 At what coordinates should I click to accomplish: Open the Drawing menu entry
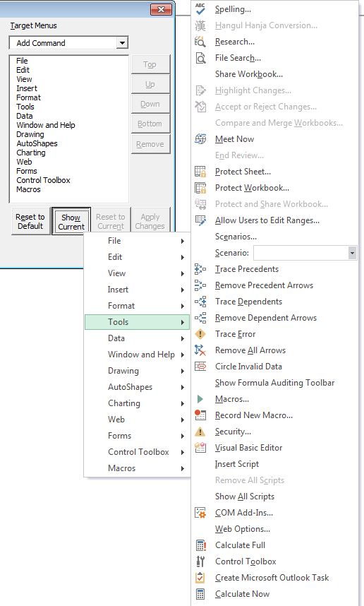137,371
